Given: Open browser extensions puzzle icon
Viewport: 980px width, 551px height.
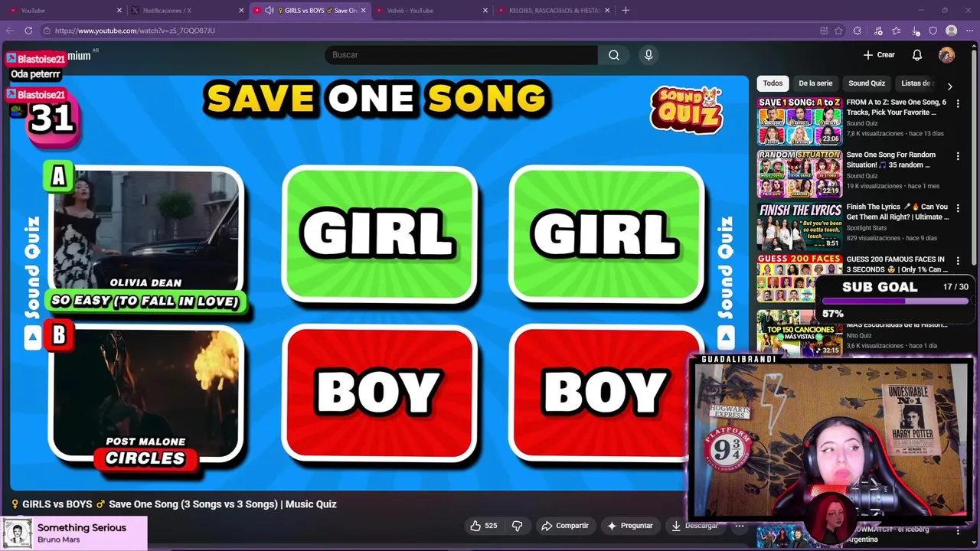Looking at the screenshot, I should coord(857,31).
